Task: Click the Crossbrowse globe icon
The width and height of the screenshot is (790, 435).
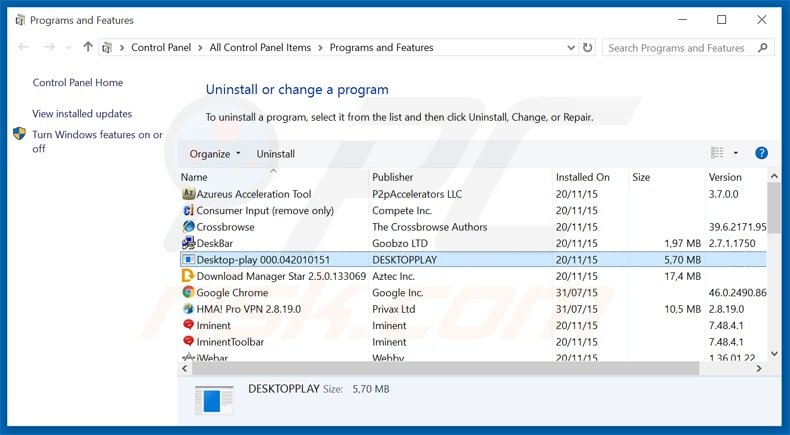Action: [188, 226]
